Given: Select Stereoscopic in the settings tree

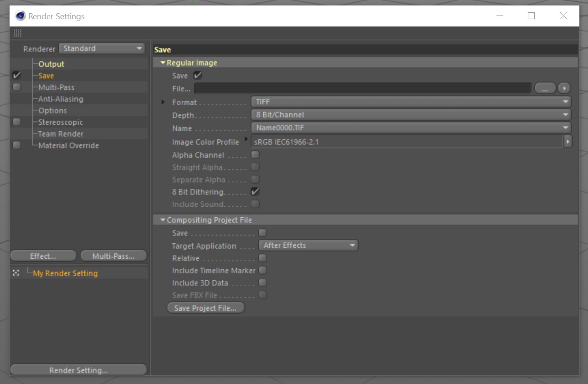Looking at the screenshot, I should pos(61,122).
